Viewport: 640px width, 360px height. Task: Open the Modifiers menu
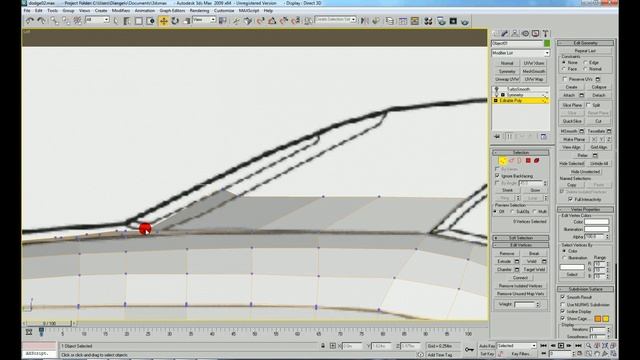point(121,11)
